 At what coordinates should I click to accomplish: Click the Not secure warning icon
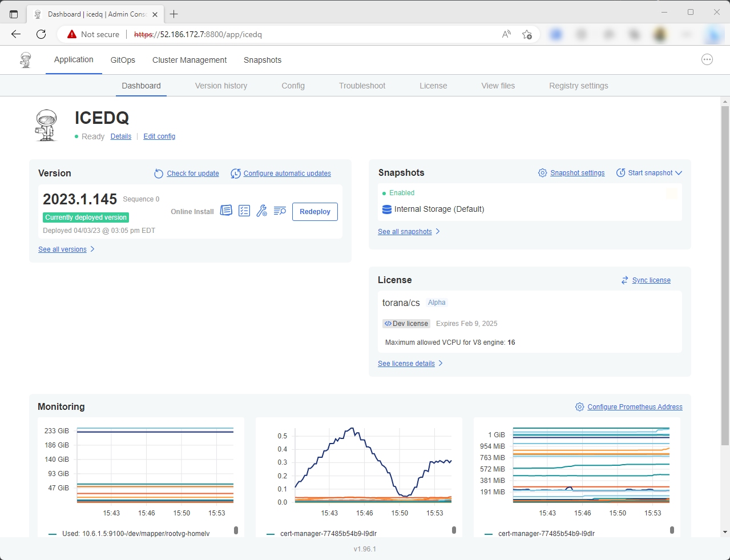72,34
